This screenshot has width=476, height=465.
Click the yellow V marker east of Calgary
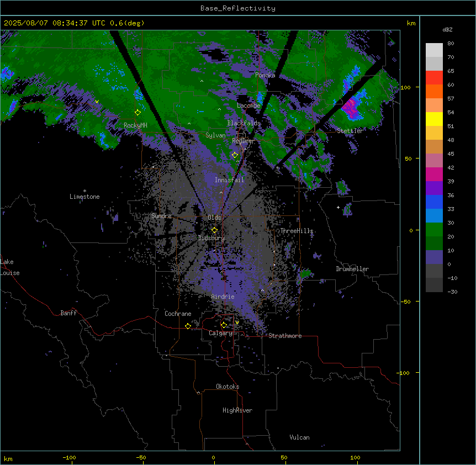tap(237, 323)
